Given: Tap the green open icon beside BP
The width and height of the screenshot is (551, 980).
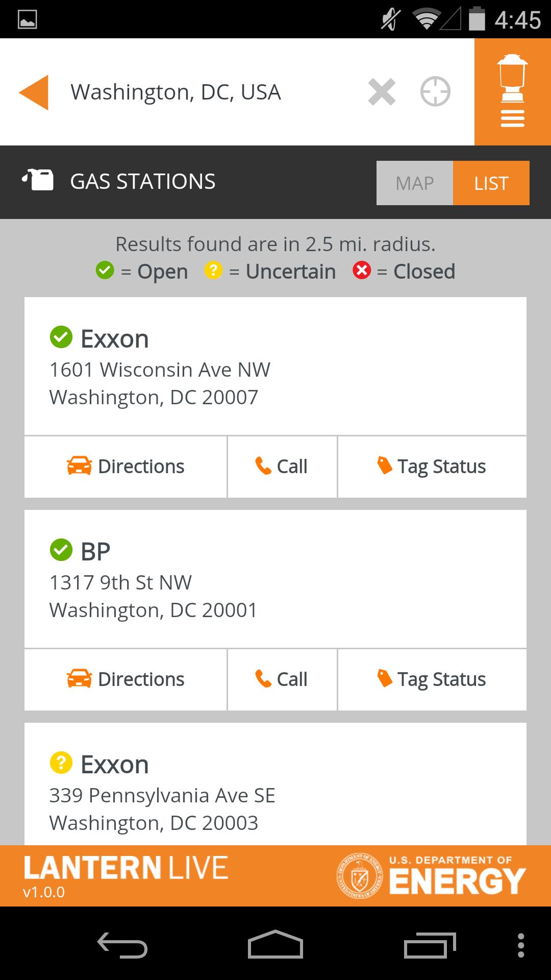Looking at the screenshot, I should coord(61,550).
